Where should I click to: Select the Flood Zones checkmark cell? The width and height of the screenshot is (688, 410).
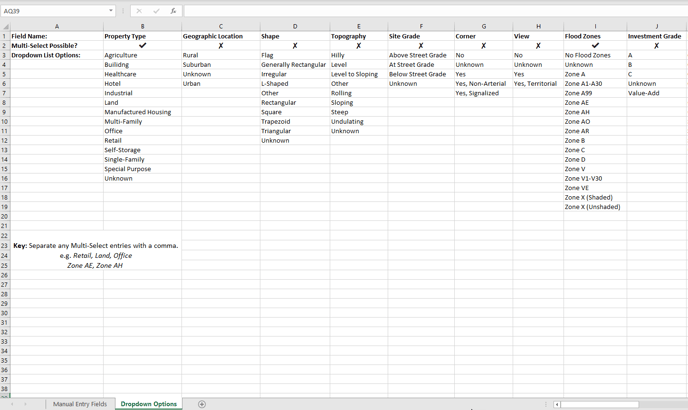[x=595, y=46]
